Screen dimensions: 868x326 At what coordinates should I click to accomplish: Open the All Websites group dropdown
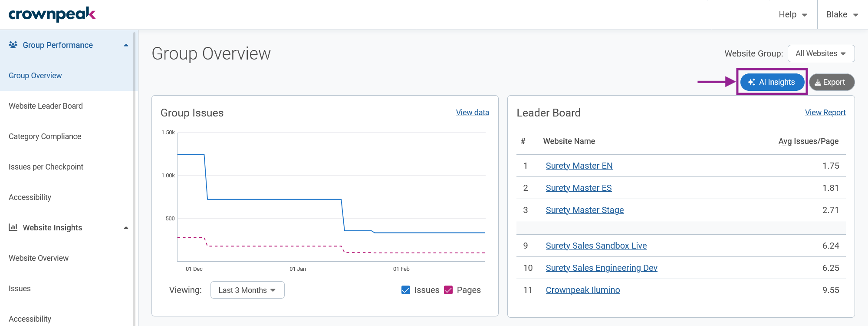point(821,53)
